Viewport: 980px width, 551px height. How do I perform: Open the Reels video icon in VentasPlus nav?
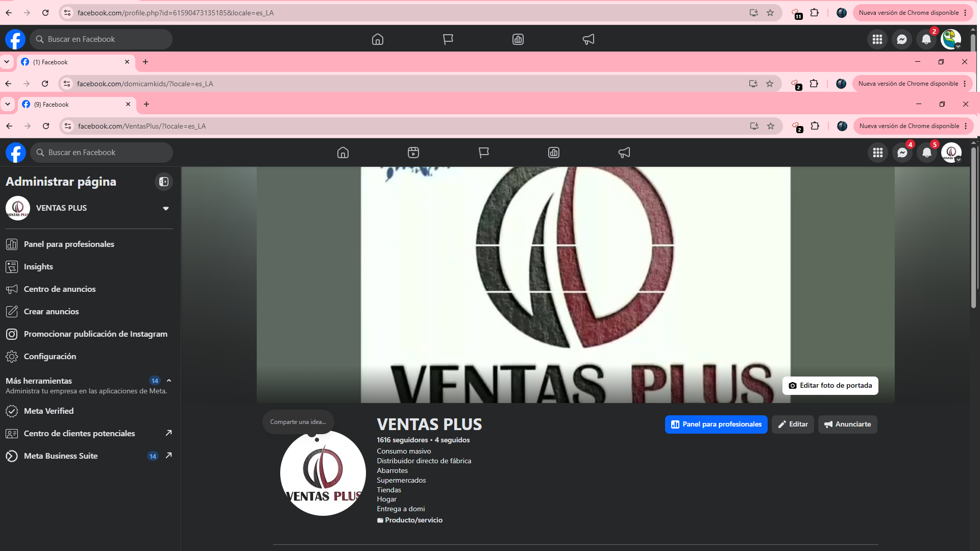tap(413, 153)
